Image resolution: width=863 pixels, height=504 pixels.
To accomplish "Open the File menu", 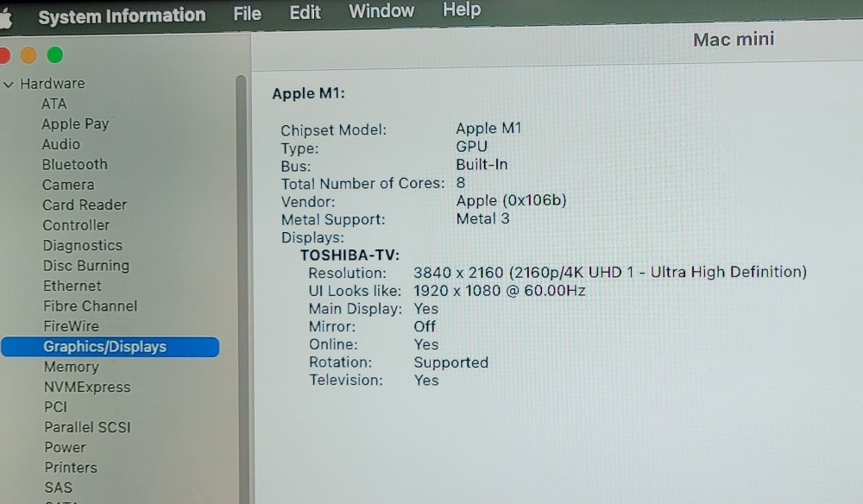I will [x=247, y=13].
